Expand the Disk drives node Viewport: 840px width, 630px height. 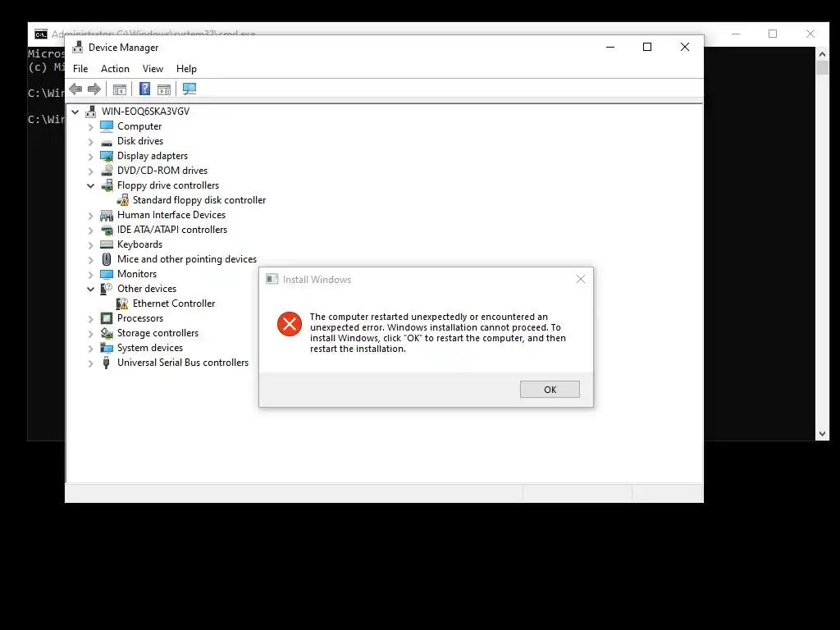coord(90,142)
